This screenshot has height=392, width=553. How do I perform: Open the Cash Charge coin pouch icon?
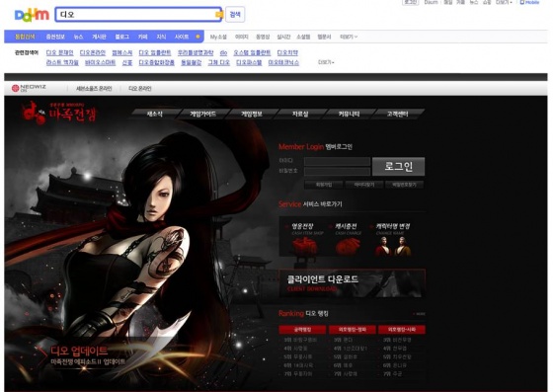coord(348,246)
